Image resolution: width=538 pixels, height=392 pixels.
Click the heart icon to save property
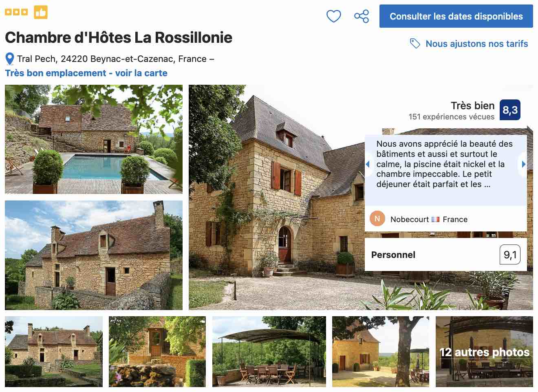(x=333, y=16)
